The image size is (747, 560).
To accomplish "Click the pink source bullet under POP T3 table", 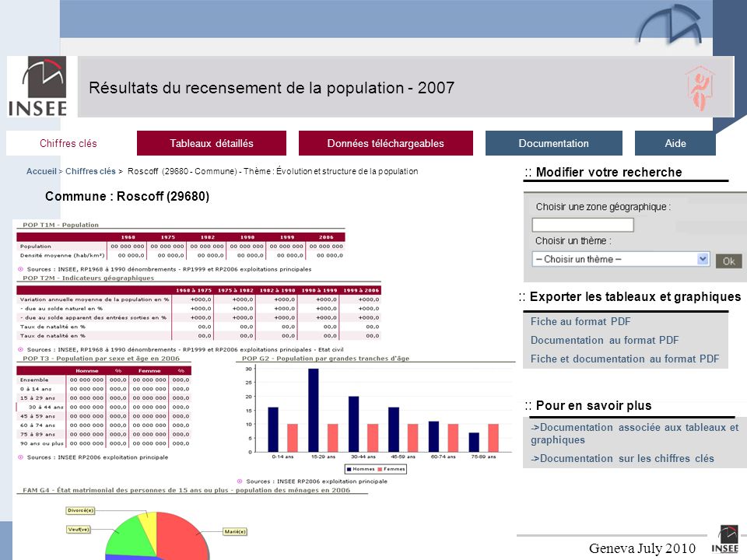I will [x=20, y=457].
